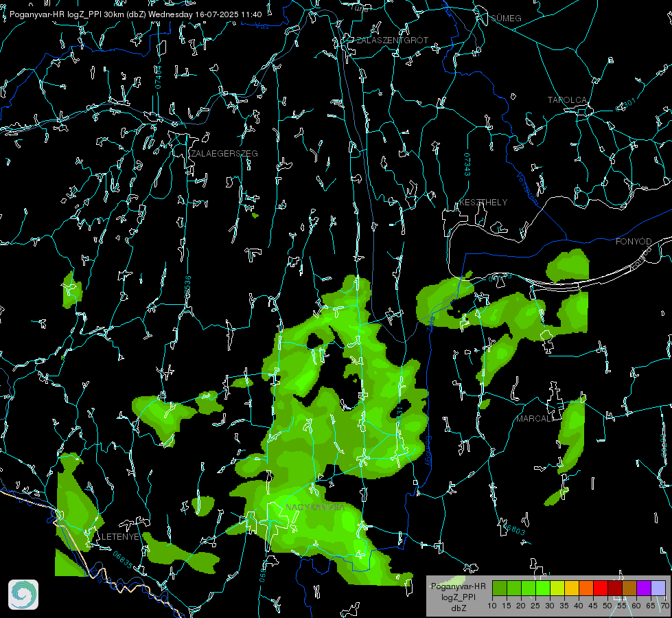The width and height of the screenshot is (672, 618).
Task: Select the 10–15 dBZ dark green swatch
Action: click(500, 588)
